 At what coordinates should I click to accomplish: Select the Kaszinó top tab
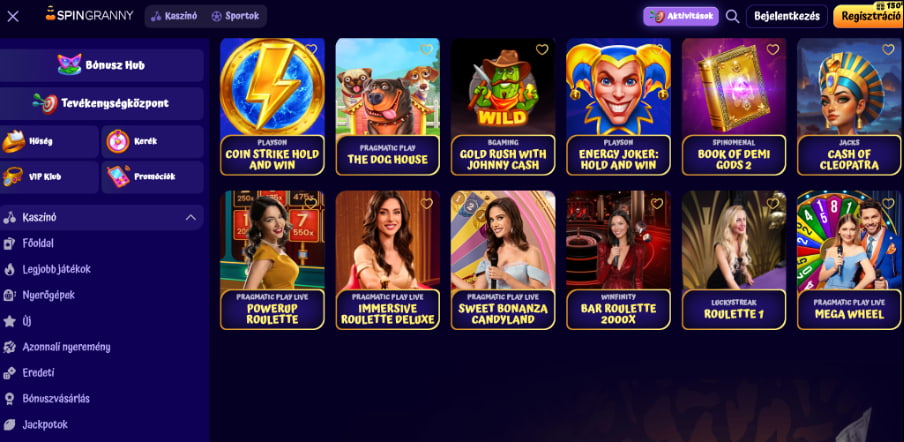pyautogui.click(x=174, y=16)
